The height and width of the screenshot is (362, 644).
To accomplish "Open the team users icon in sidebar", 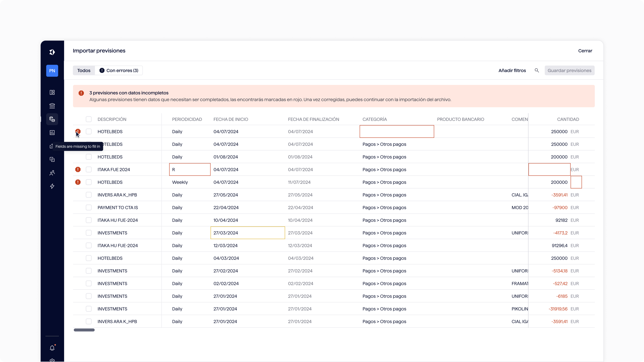I will 52,173.
